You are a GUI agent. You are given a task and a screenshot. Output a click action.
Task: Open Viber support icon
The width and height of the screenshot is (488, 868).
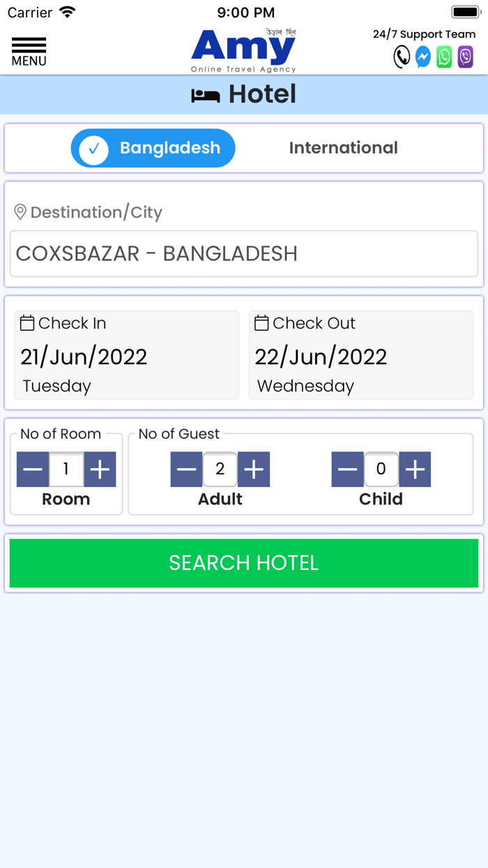coord(465,57)
